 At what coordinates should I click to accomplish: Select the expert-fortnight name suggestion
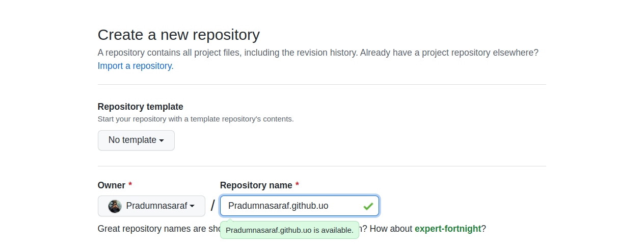(447, 229)
